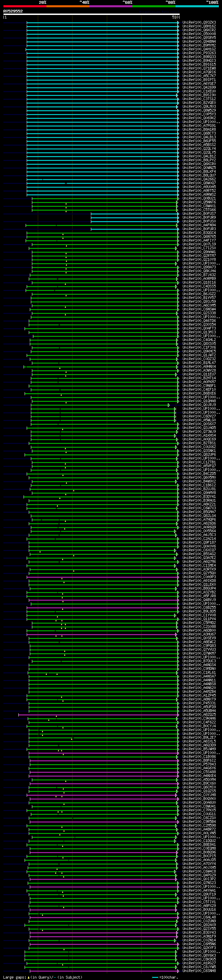Click text UniRef100_Q11EU7

199,374
